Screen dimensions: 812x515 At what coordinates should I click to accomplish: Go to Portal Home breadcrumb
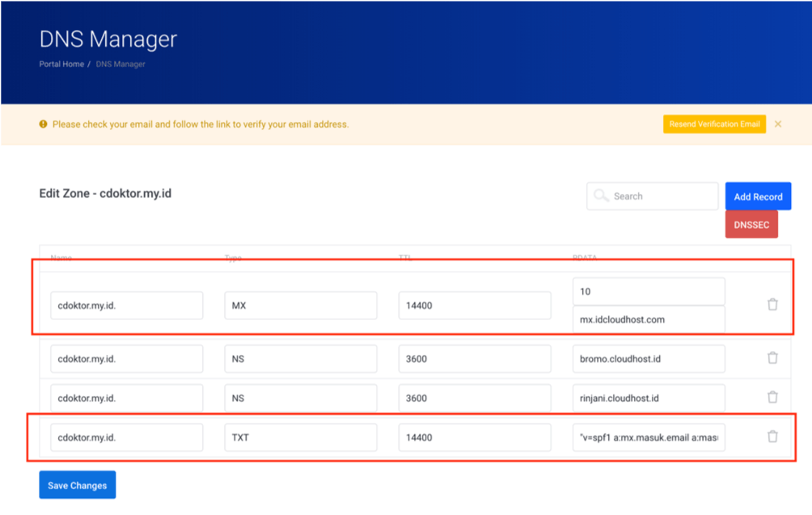click(61, 64)
